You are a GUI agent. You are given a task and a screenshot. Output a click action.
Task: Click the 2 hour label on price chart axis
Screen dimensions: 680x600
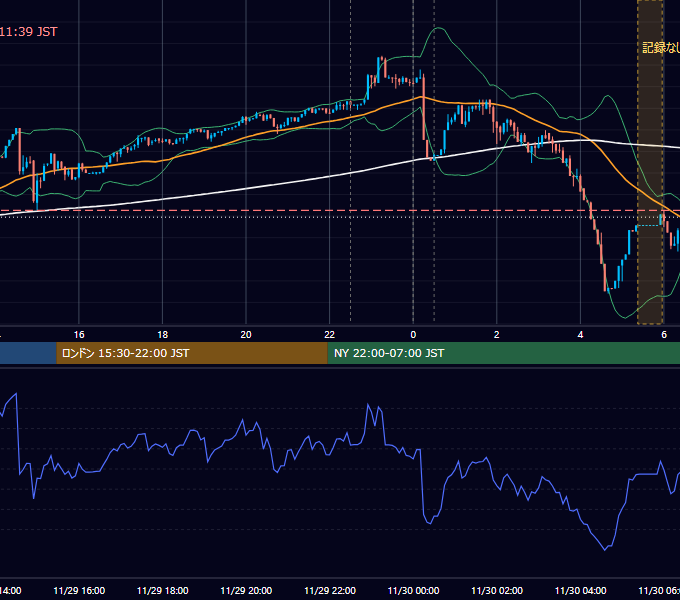[x=497, y=335]
